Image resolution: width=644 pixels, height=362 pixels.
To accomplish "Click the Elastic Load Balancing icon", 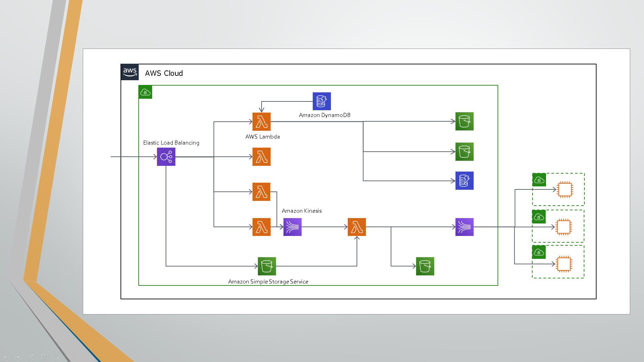I will (166, 157).
